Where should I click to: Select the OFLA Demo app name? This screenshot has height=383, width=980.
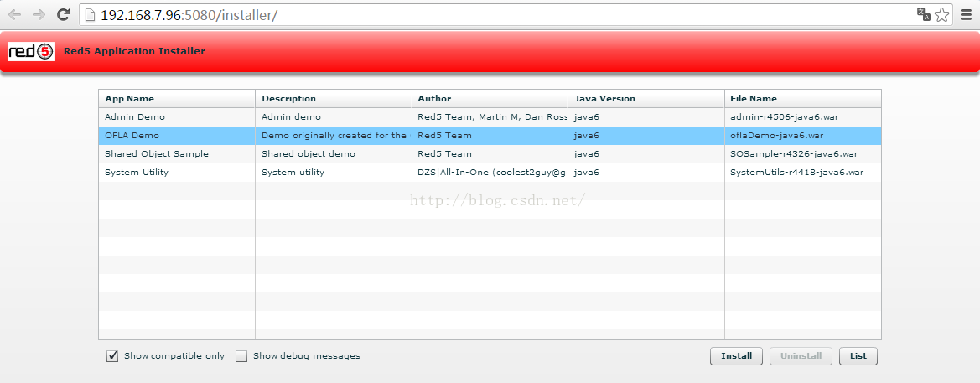[132, 135]
